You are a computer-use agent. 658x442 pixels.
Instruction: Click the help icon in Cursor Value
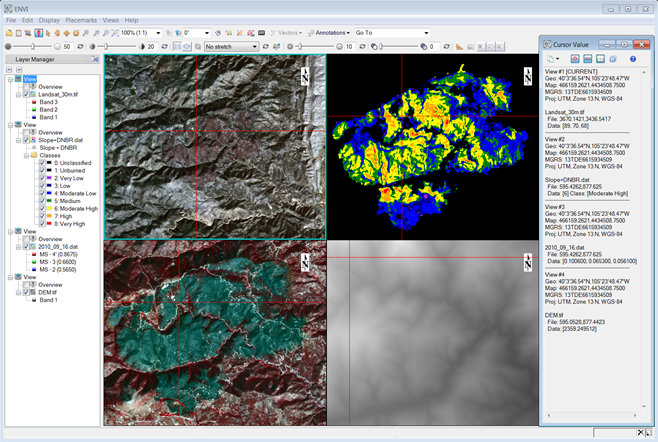click(632, 59)
